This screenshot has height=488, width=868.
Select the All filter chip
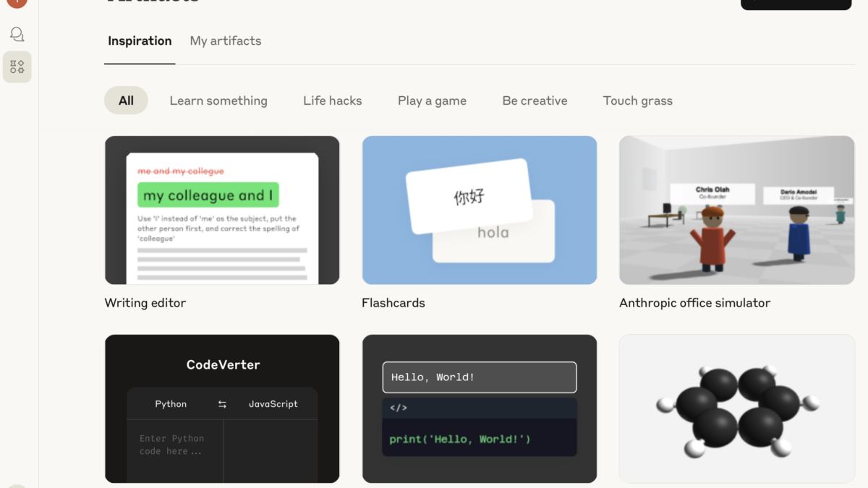(126, 100)
